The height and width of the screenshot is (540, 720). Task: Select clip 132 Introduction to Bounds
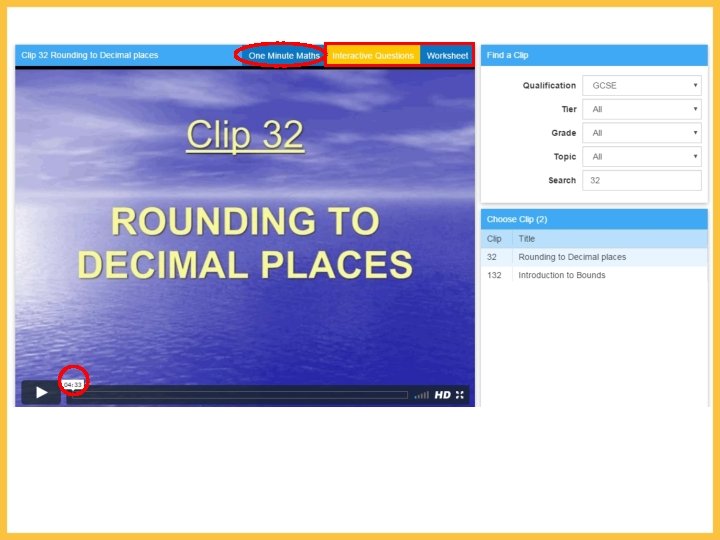point(594,275)
